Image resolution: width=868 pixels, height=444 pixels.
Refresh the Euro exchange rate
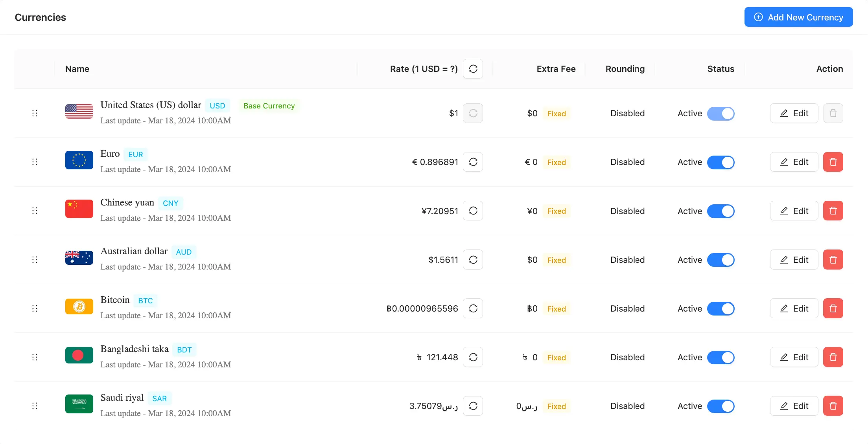tap(473, 162)
